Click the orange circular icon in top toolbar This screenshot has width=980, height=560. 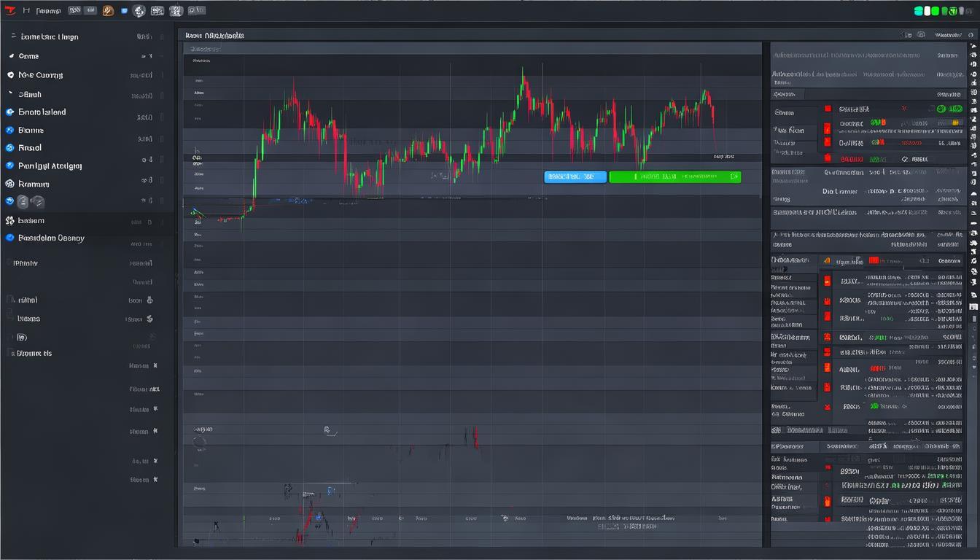108,11
